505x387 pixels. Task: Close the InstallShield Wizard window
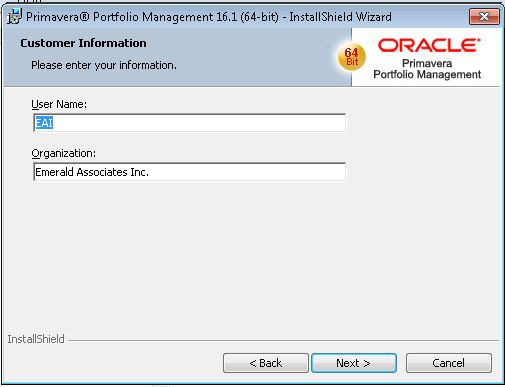click(x=484, y=16)
